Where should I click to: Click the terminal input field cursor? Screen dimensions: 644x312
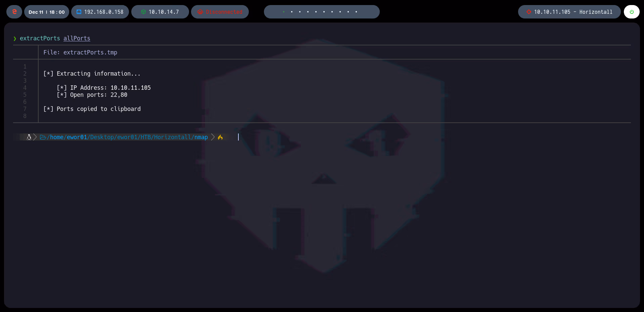[x=238, y=137]
